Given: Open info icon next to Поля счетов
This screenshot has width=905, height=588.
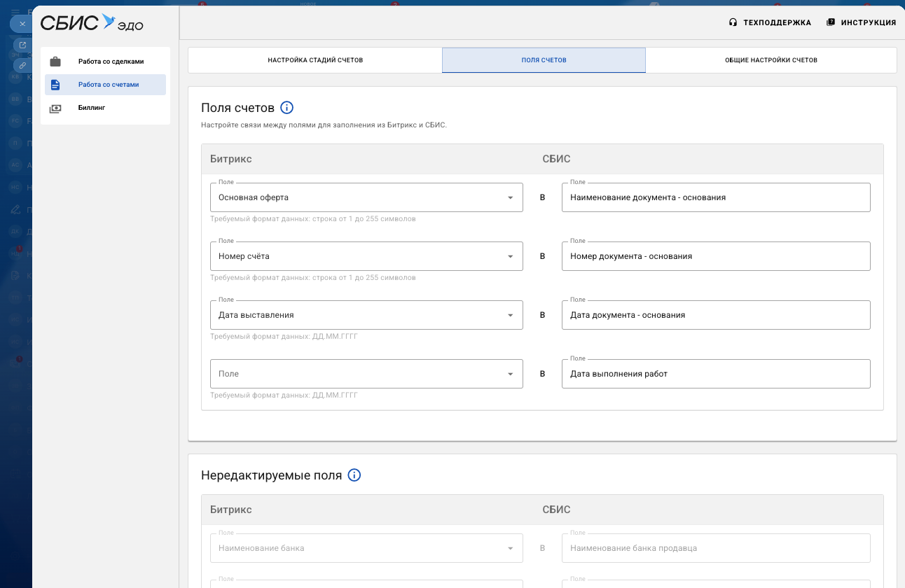Looking at the screenshot, I should point(286,108).
